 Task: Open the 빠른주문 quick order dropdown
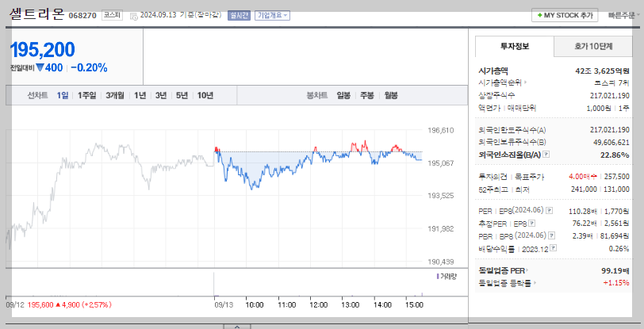[x=624, y=16]
